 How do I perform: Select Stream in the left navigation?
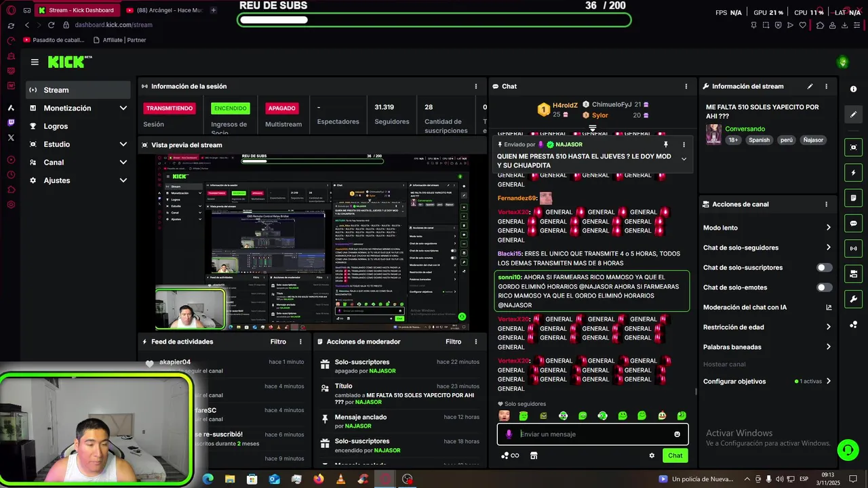pos(78,90)
